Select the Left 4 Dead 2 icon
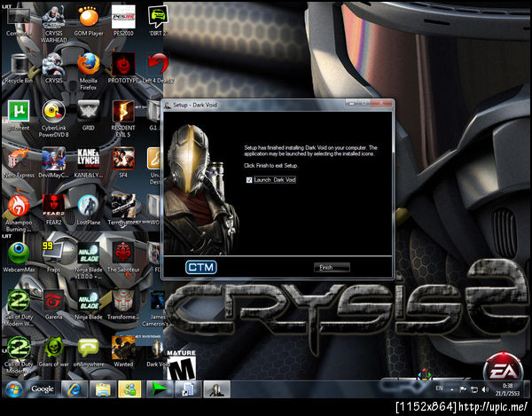The height and width of the screenshot is (416, 532). coord(158,68)
